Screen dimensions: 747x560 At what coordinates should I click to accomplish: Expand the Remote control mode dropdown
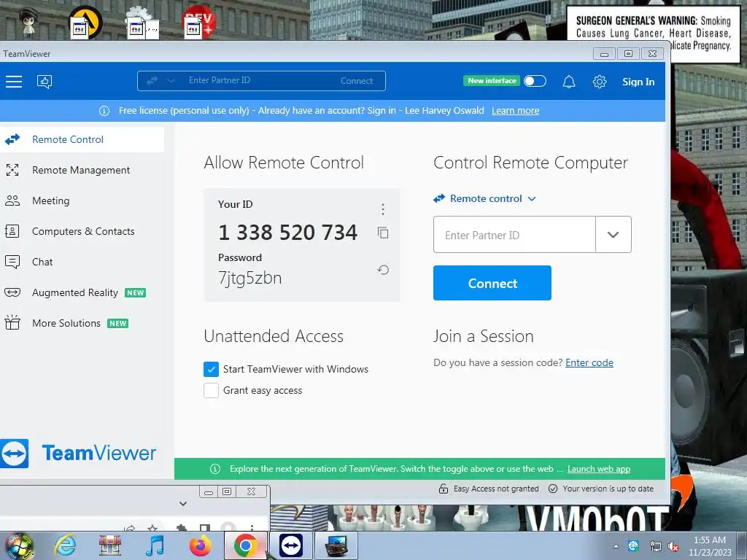tap(532, 198)
